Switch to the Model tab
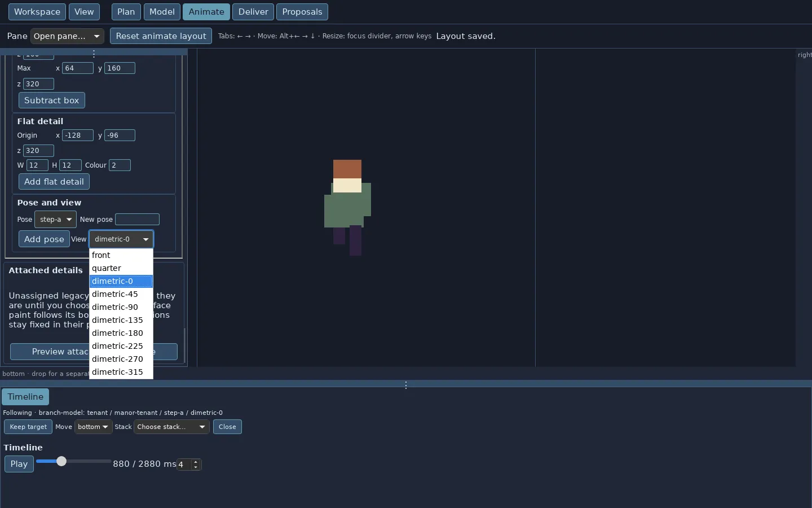The height and width of the screenshot is (508, 812). coord(162,12)
